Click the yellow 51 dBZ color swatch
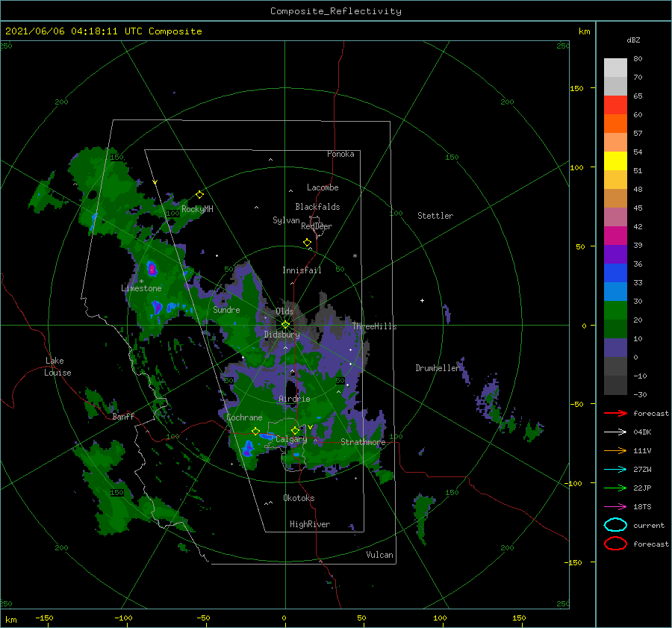This screenshot has width=672, height=628. (x=615, y=161)
